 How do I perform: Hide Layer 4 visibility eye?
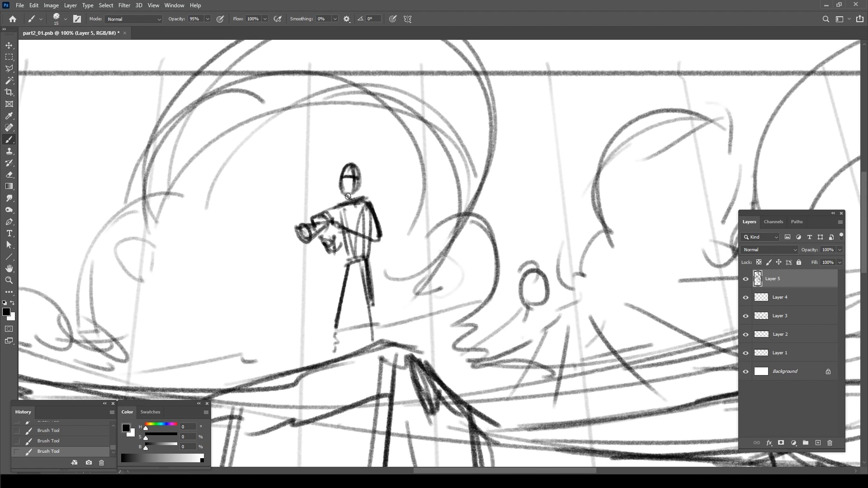click(x=746, y=298)
